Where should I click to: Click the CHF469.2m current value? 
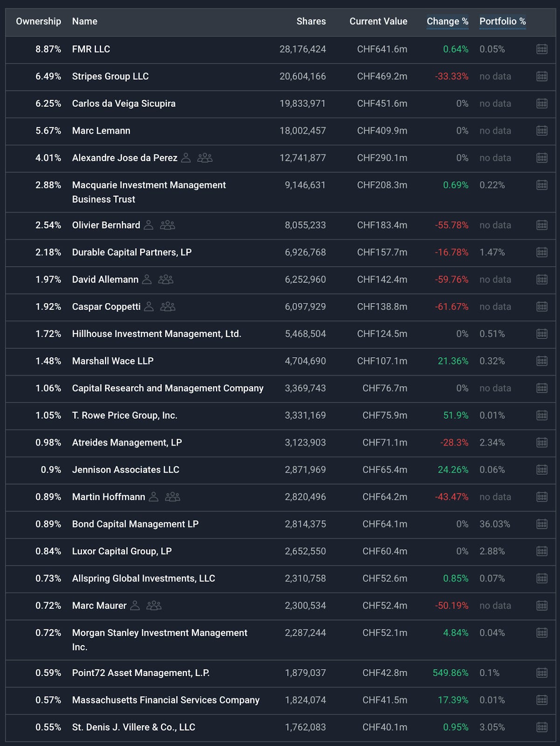(382, 76)
